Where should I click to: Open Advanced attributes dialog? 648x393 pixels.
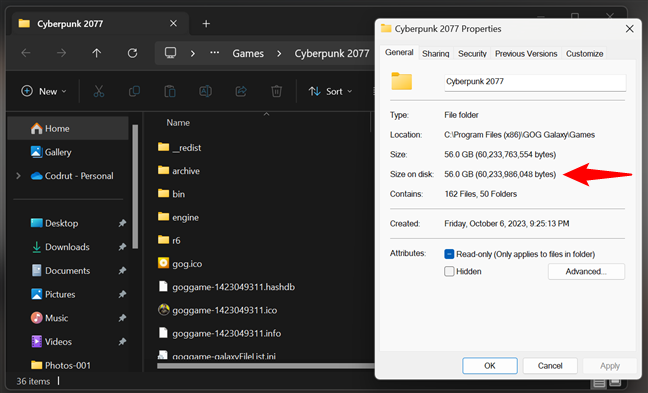pyautogui.click(x=586, y=272)
